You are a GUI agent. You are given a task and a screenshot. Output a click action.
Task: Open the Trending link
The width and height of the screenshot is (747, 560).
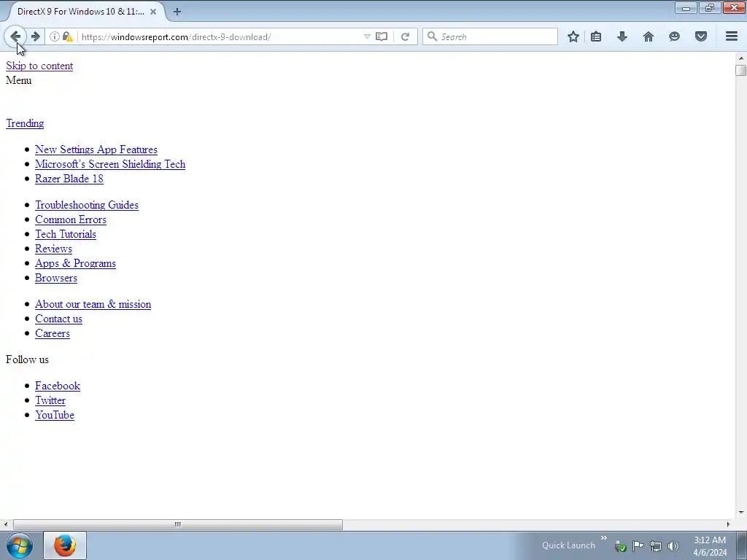coord(25,123)
